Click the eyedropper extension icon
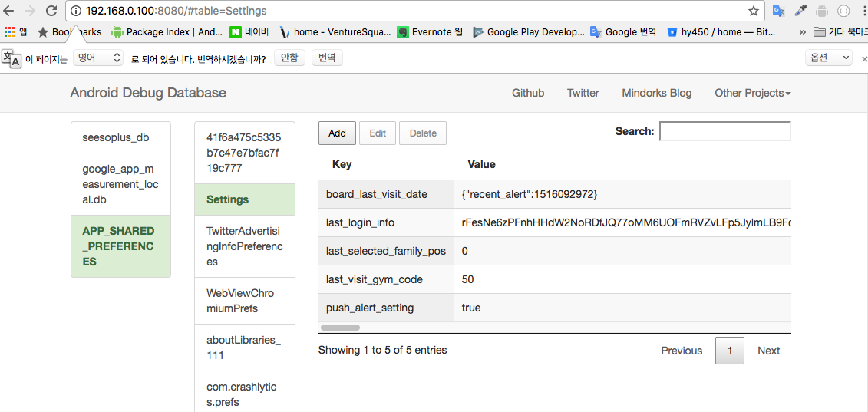The height and width of the screenshot is (412, 868). coord(800,11)
